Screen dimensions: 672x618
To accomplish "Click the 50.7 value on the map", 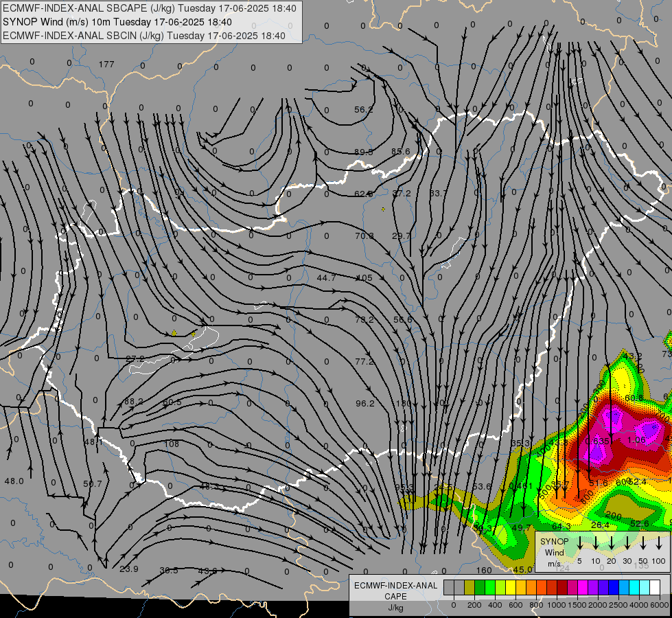I will 93,484.
